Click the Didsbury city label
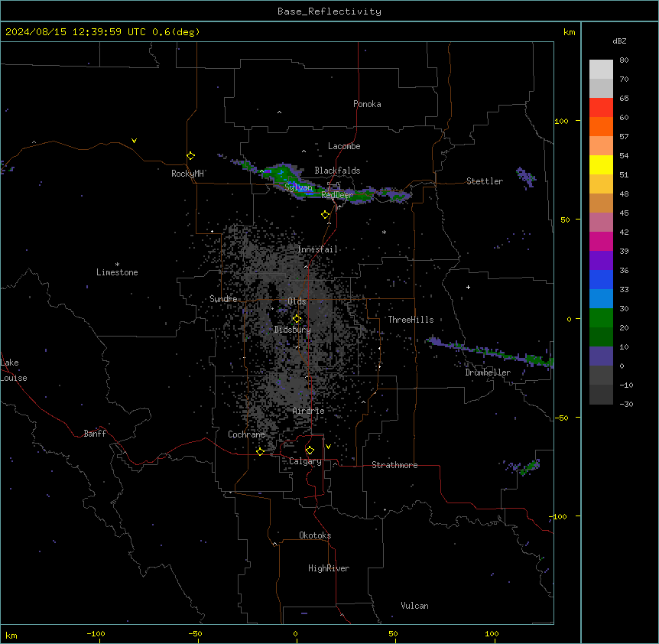This screenshot has width=659, height=644. coord(293,330)
